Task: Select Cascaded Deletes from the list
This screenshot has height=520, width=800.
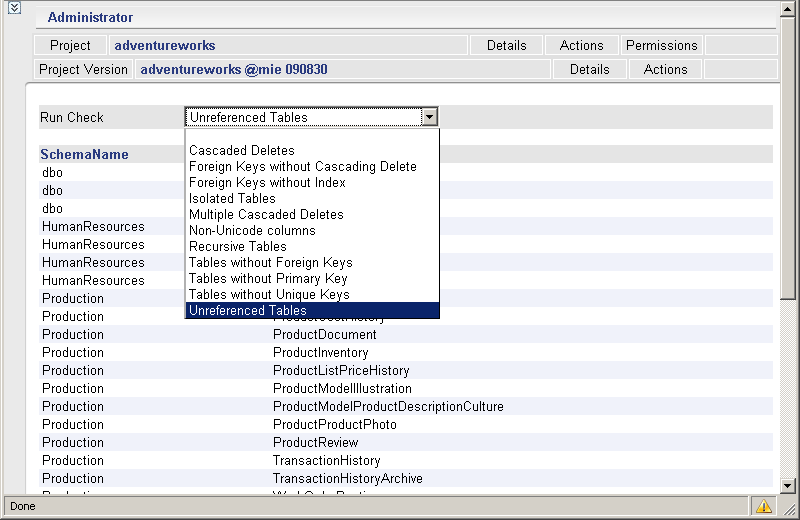Action: coord(242,151)
